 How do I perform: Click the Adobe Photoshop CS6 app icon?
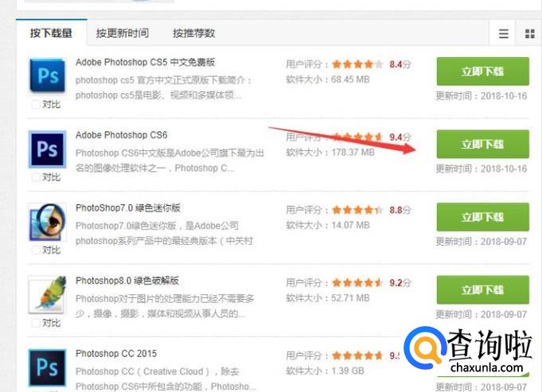(x=48, y=149)
